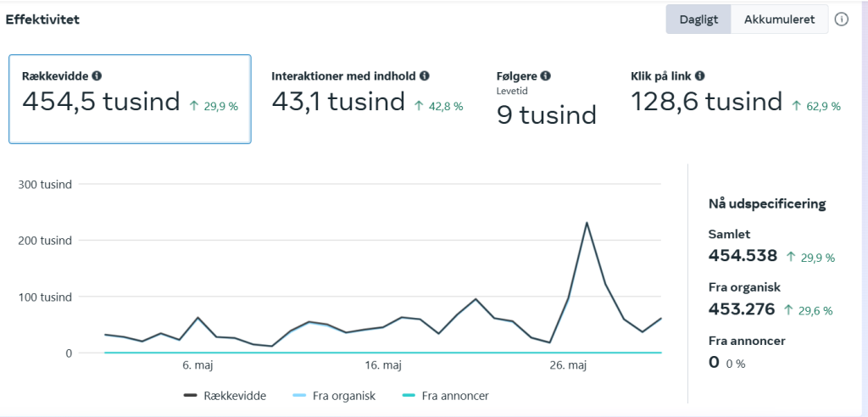Click the info icon next to Følgere
The height and width of the screenshot is (417, 868).
pyautogui.click(x=545, y=76)
